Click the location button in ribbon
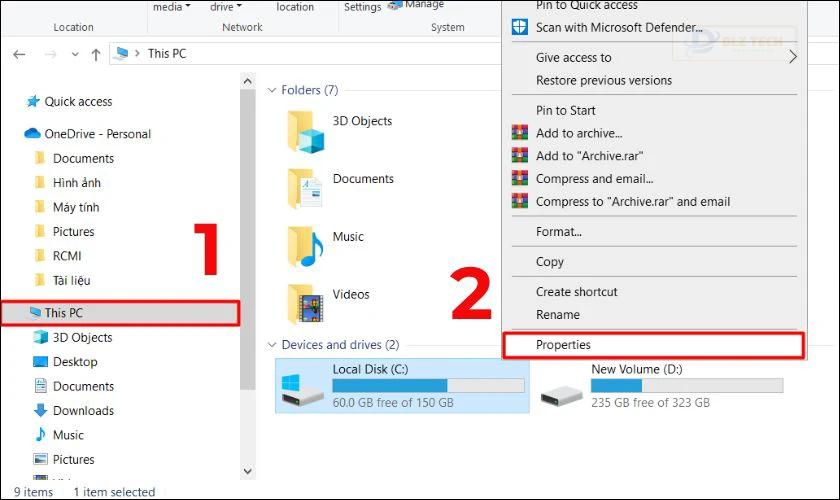 (295, 7)
